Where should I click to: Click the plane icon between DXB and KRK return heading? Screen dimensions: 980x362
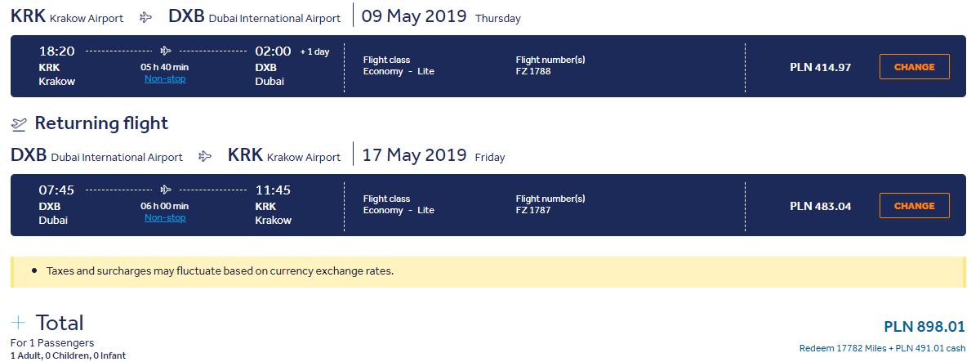205,156
